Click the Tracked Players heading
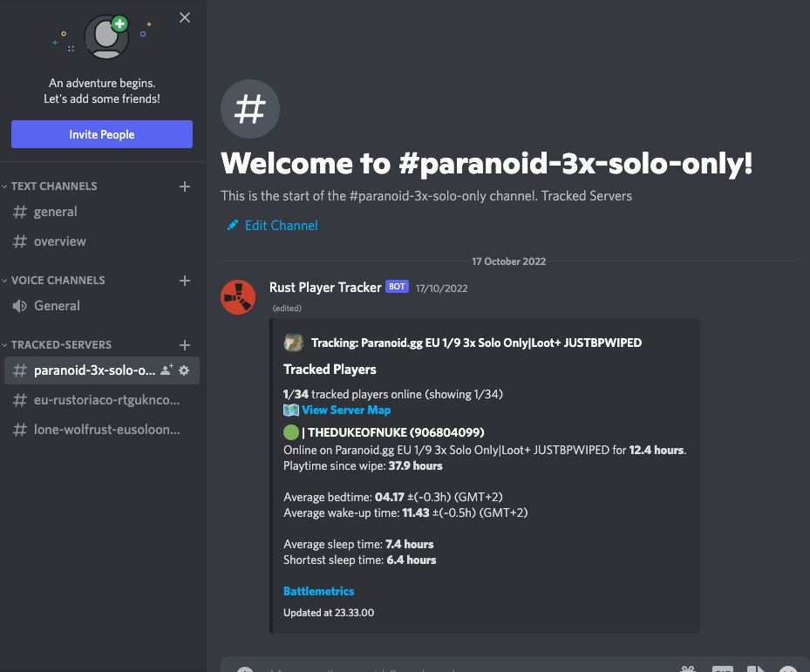 [x=330, y=370]
